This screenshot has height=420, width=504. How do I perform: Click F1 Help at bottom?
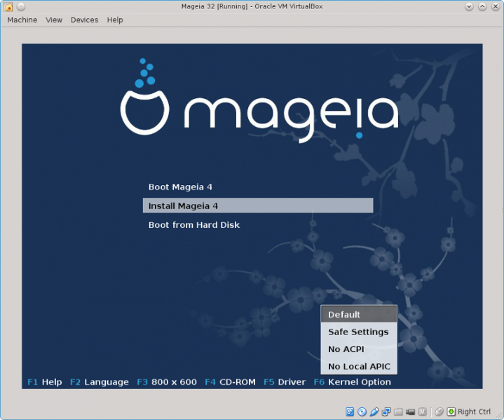(x=45, y=382)
